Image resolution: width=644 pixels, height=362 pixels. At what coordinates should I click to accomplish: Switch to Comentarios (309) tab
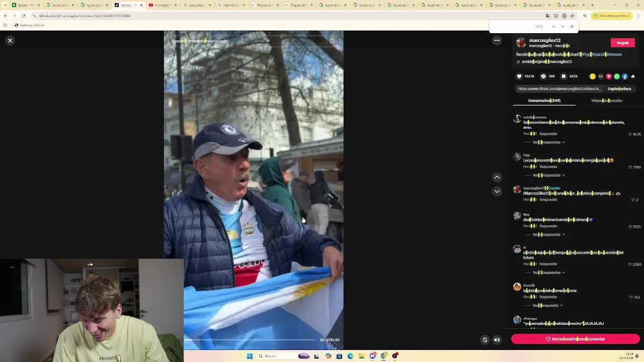click(544, 101)
